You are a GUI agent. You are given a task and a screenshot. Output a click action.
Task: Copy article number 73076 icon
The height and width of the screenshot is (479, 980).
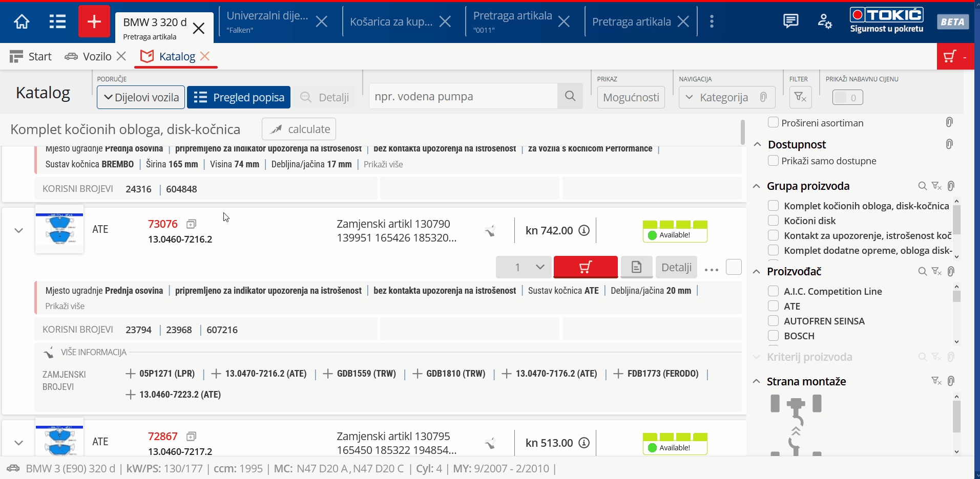point(192,224)
